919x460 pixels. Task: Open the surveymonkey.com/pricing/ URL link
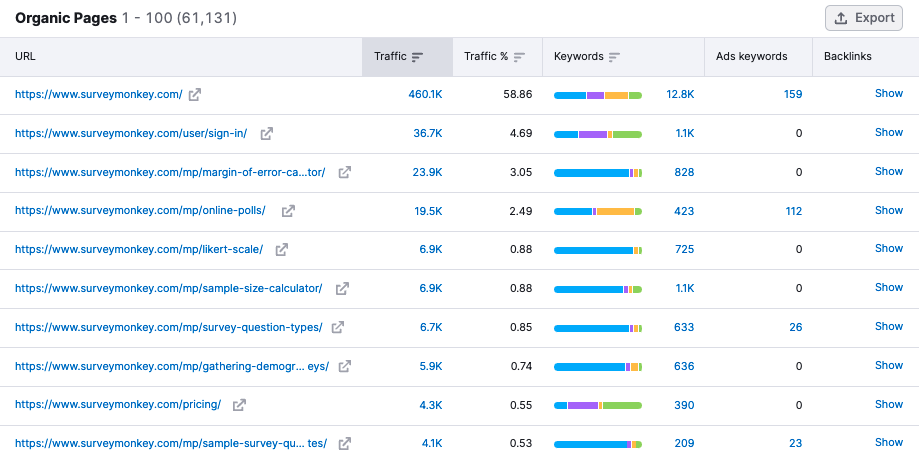pos(118,405)
